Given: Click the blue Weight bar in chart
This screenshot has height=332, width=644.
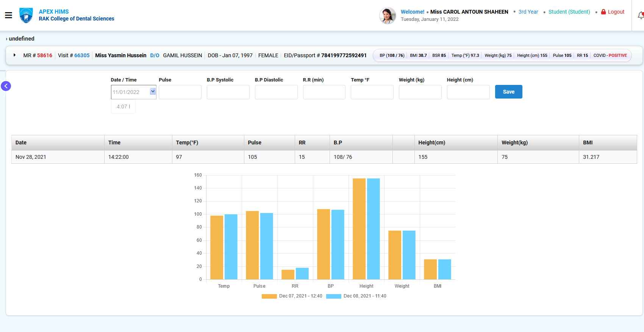Looking at the screenshot, I should (x=409, y=255).
